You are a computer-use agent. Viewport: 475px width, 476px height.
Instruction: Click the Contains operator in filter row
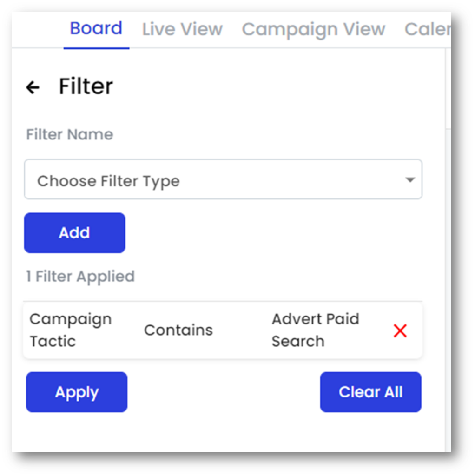[x=178, y=330]
